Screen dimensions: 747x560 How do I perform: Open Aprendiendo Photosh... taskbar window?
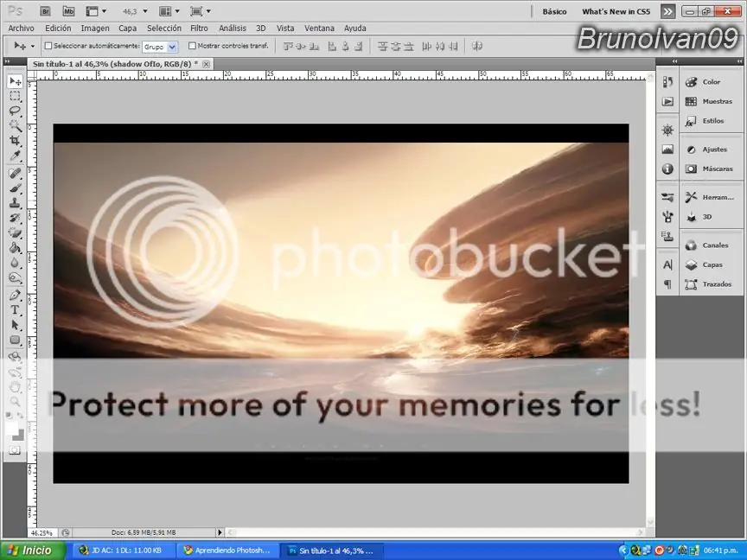tap(227, 550)
